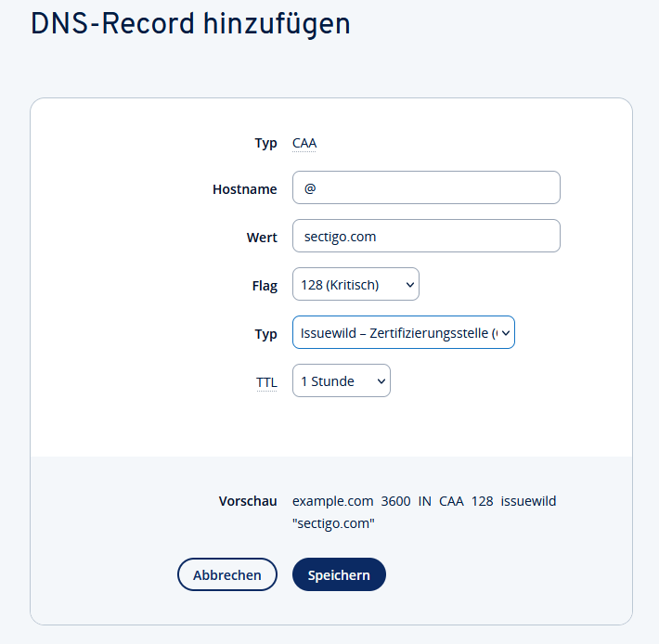
Task: Open the TTL dropdown showing 1 Stunde
Action: (x=342, y=381)
